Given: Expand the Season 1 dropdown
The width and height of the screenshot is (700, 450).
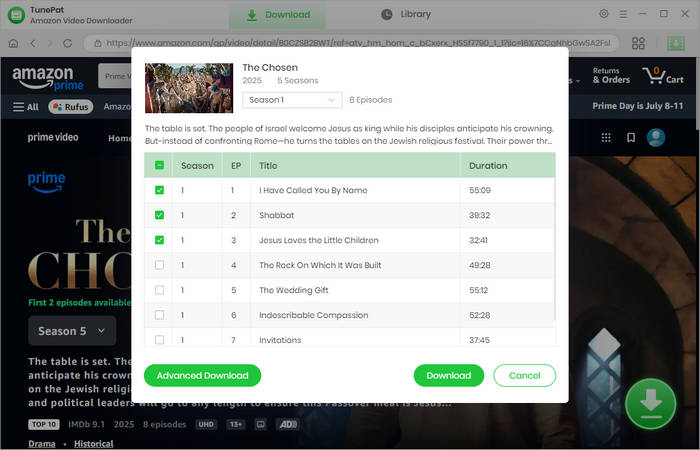Looking at the screenshot, I should (x=293, y=100).
